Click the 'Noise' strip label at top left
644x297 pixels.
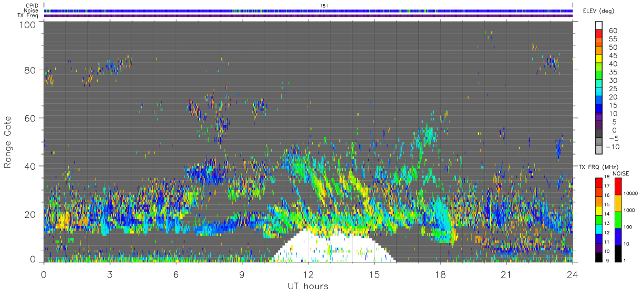(31, 10)
